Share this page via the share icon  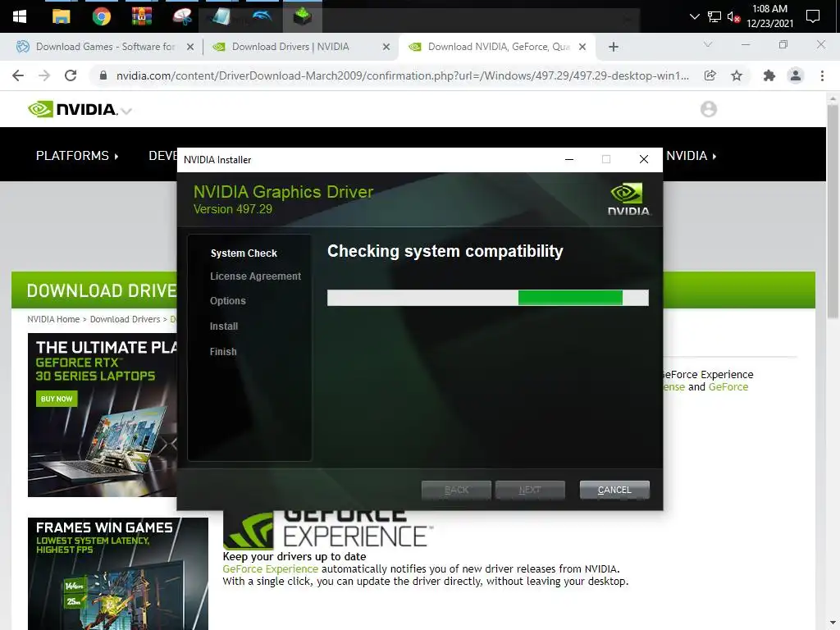point(710,75)
